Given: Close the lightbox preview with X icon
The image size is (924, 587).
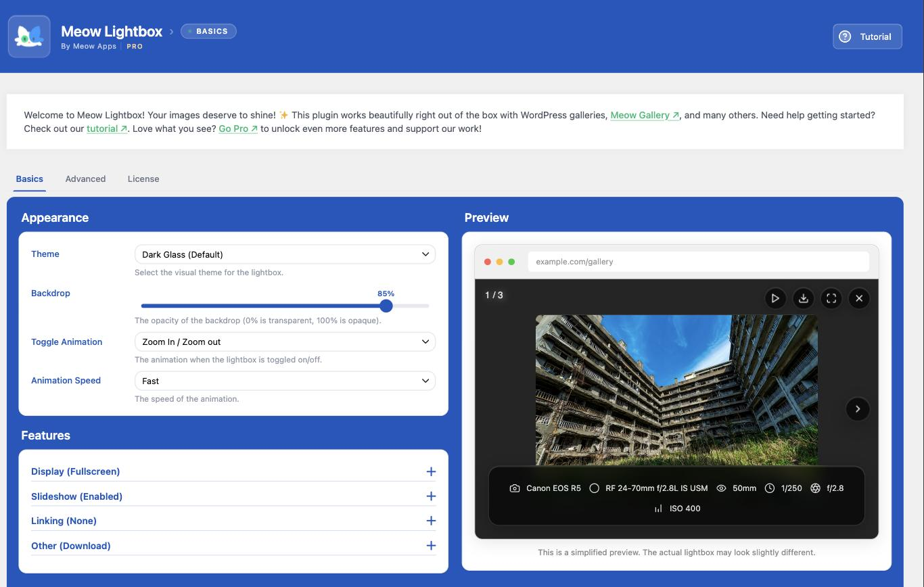Looking at the screenshot, I should [859, 298].
